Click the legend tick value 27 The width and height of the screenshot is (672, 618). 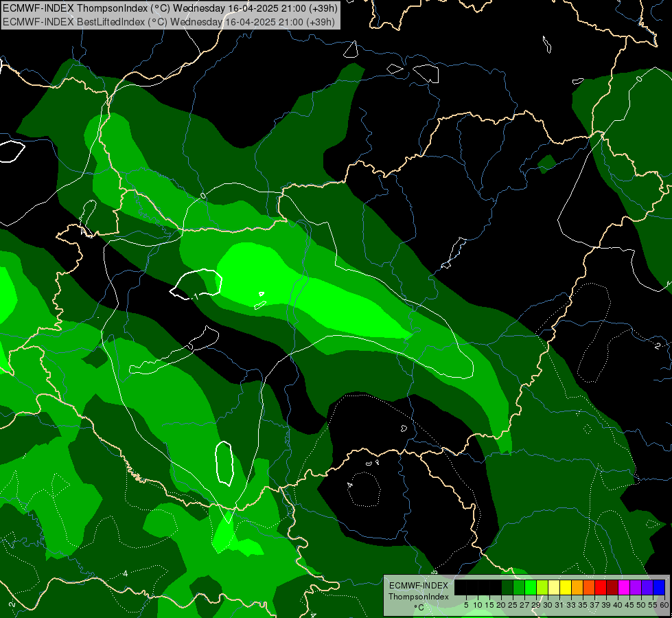(x=524, y=605)
